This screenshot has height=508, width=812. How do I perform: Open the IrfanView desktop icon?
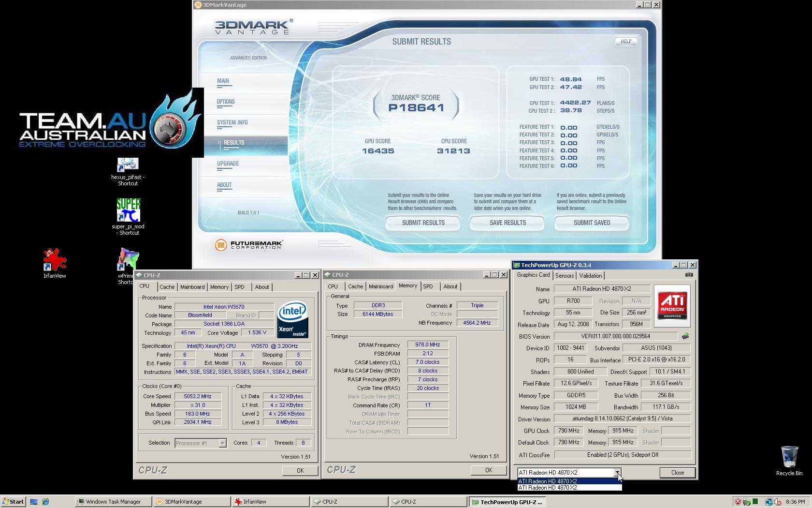coord(55,263)
